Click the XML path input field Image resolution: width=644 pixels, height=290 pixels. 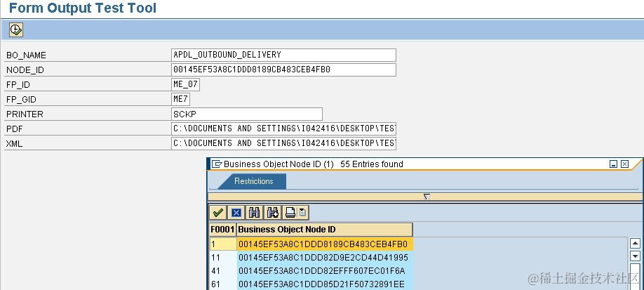pyautogui.click(x=284, y=143)
